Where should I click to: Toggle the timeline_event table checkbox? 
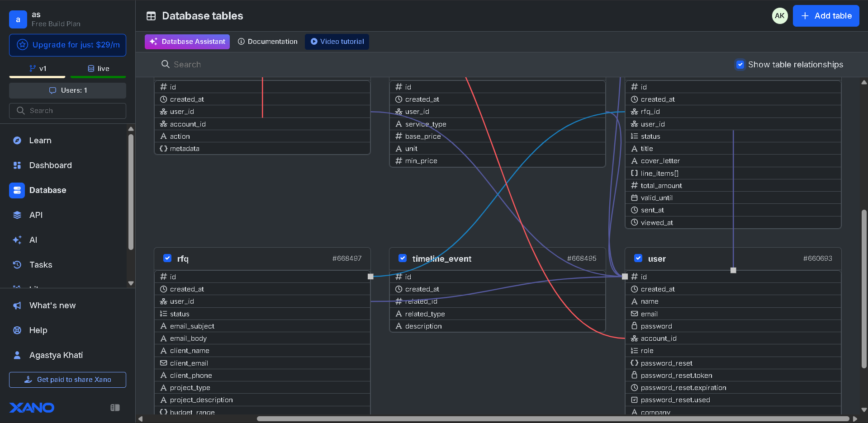402,258
